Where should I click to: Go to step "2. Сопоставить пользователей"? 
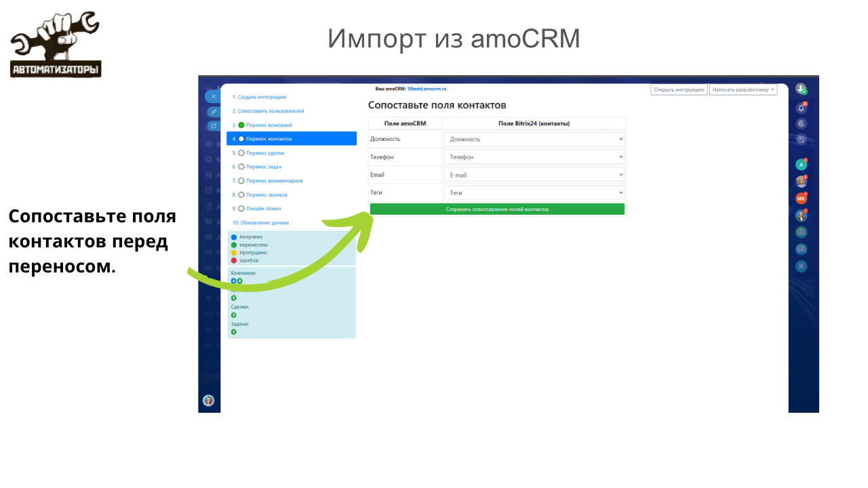click(268, 110)
